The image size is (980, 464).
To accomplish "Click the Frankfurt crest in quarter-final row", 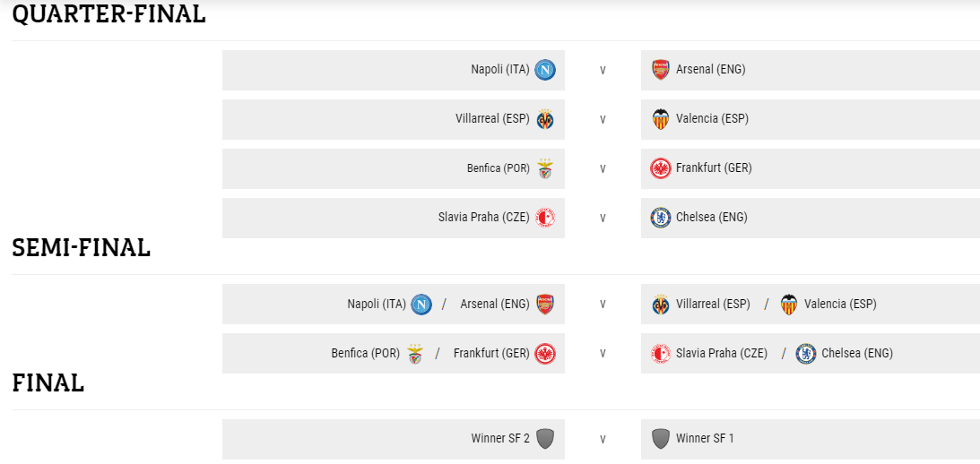I will pyautogui.click(x=661, y=168).
